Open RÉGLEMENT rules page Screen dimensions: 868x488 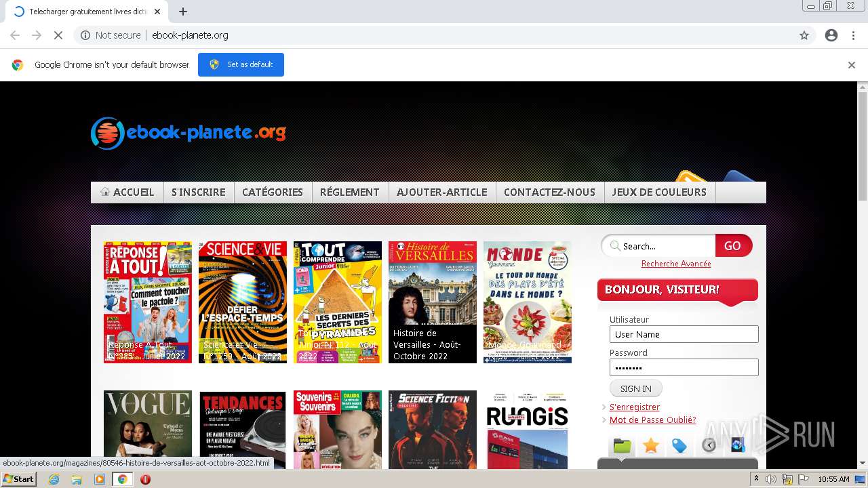[350, 192]
